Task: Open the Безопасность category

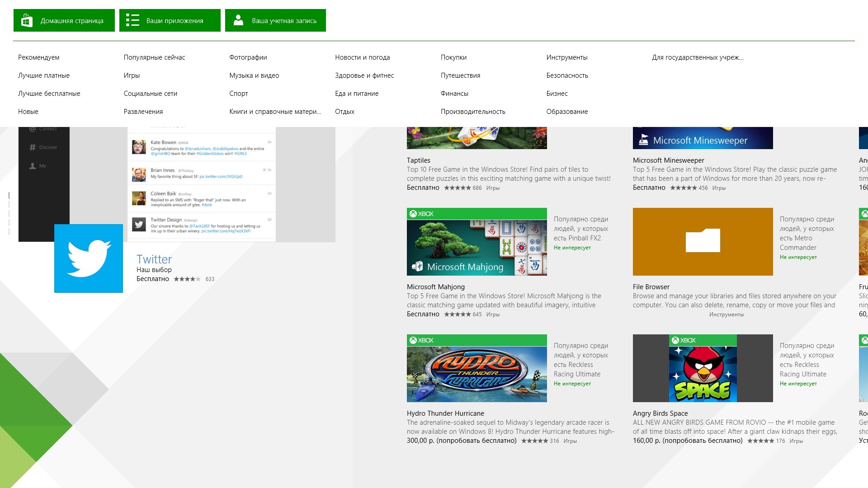Action: click(x=567, y=75)
